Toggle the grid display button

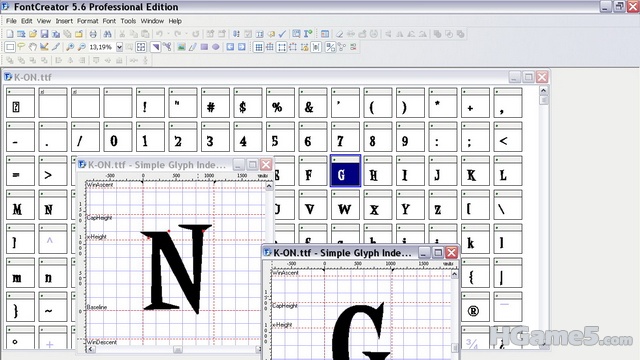pyautogui.click(x=258, y=47)
